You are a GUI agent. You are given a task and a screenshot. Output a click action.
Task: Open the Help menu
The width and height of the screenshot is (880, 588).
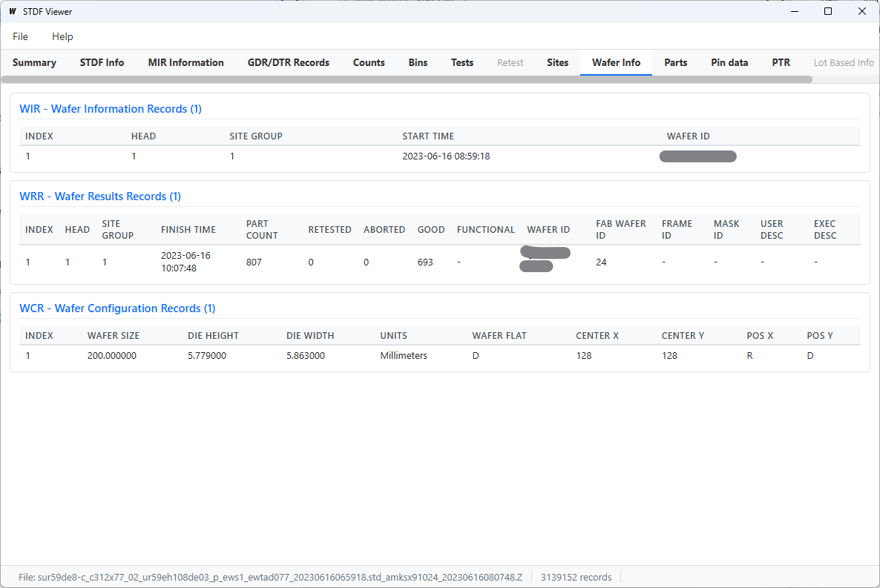pos(62,36)
